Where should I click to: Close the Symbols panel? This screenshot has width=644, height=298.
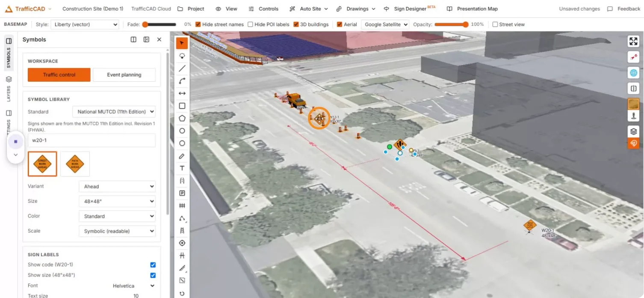coord(159,39)
